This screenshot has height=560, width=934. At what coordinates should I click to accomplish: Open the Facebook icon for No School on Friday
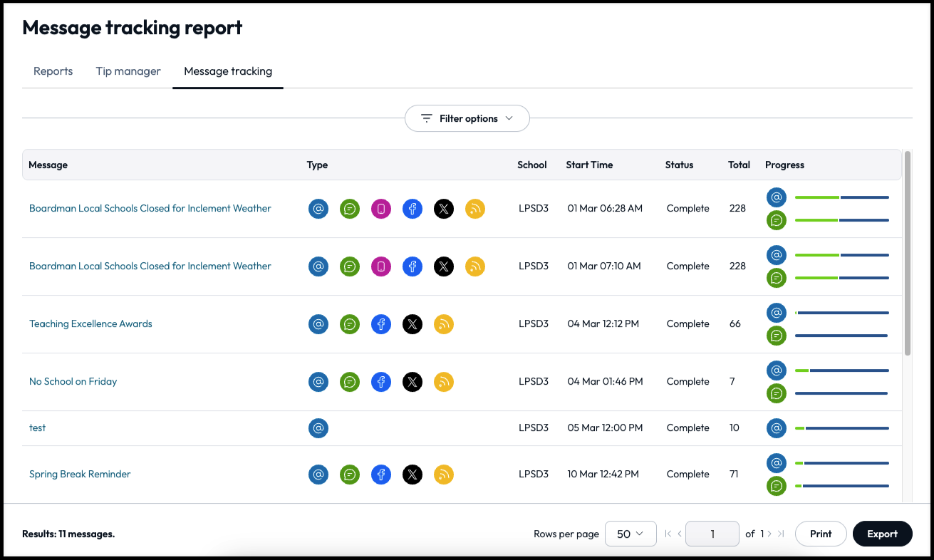(x=381, y=382)
